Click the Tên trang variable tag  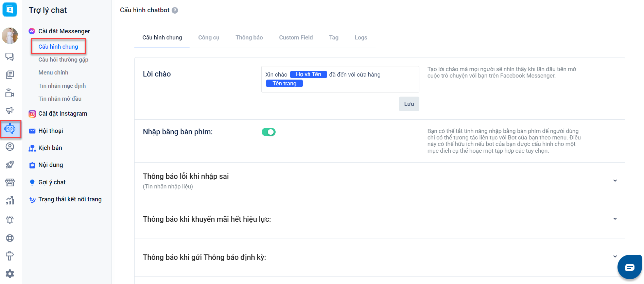tap(284, 83)
